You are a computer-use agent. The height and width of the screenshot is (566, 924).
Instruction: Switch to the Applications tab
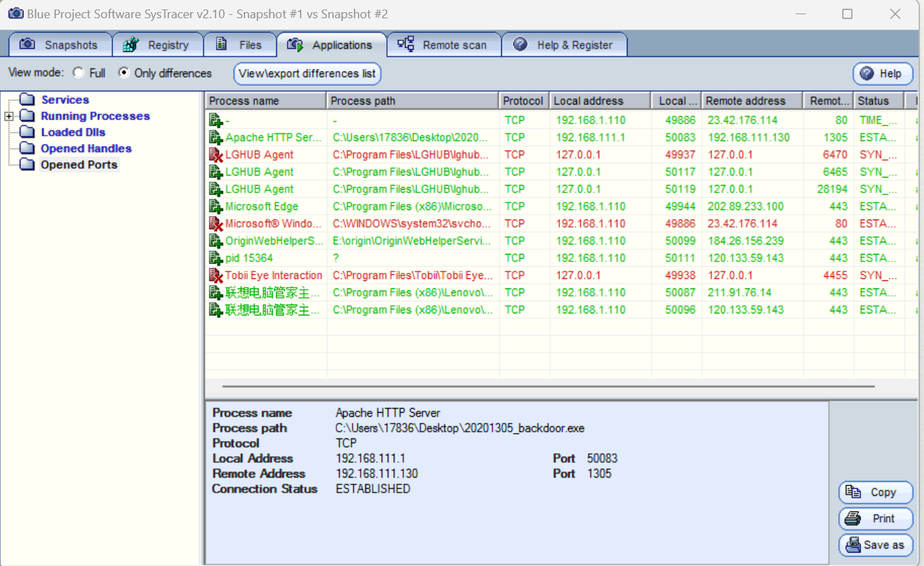pos(331,45)
